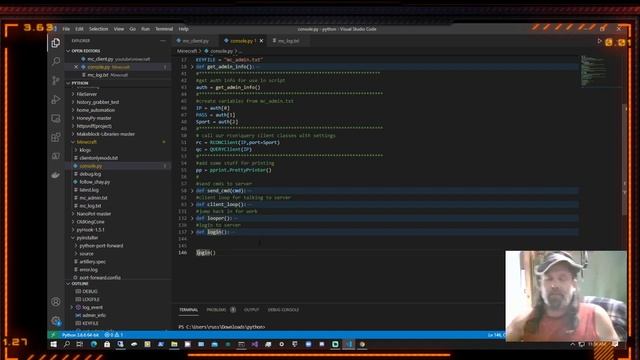
Task: Open the Run and Debug view
Action: (x=56, y=99)
